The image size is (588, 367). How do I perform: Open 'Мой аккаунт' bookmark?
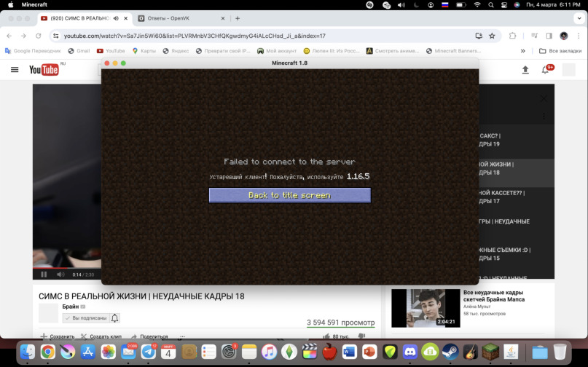coord(277,51)
